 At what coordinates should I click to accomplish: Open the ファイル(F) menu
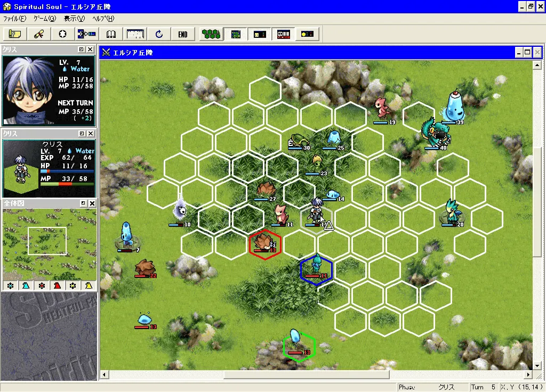[x=14, y=19]
